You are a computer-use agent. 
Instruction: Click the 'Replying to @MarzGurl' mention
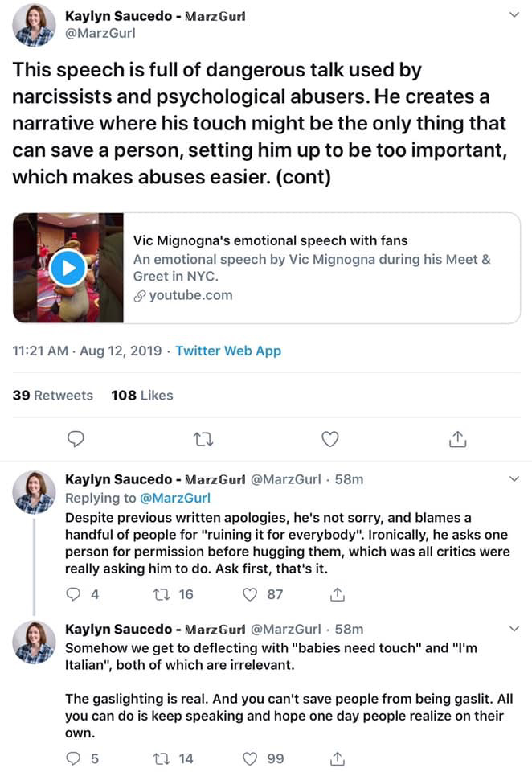(175, 499)
